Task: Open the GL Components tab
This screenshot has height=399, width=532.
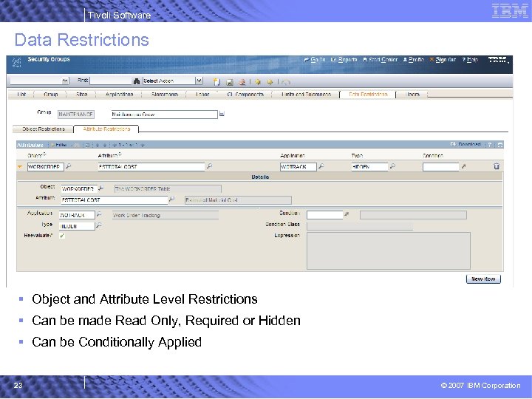Action: click(245, 95)
